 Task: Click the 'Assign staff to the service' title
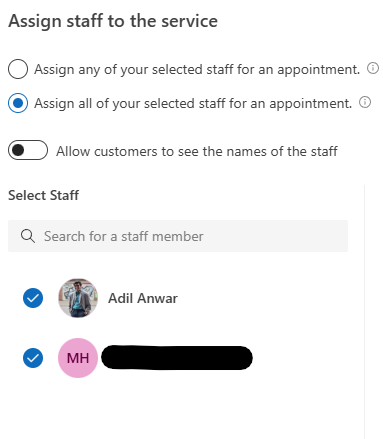[113, 21]
